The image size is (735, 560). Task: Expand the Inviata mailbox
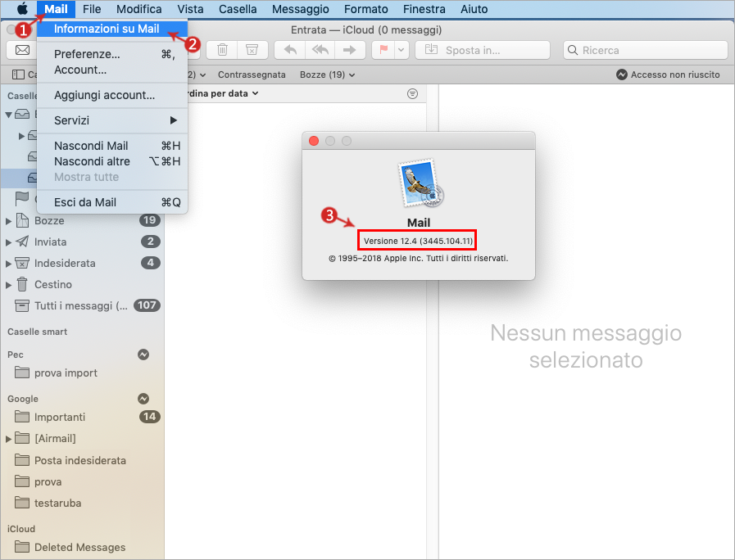pos(9,242)
